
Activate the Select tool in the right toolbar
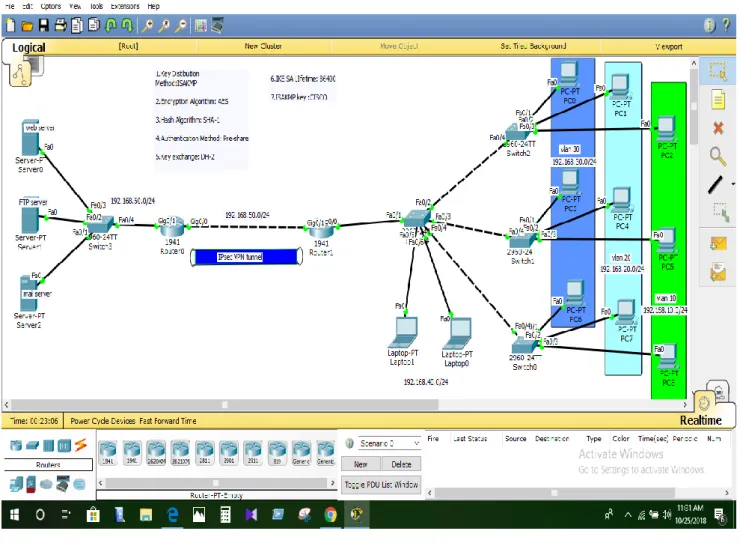(x=718, y=72)
